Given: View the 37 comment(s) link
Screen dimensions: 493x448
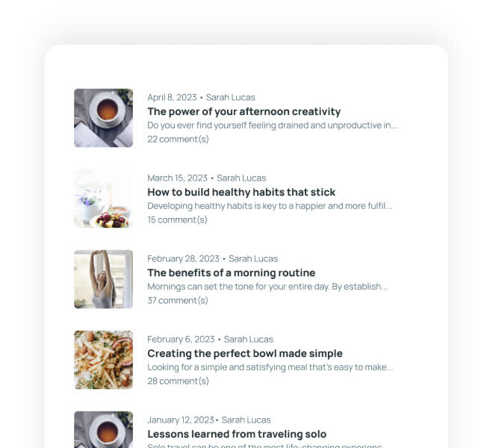Looking at the screenshot, I should tap(178, 300).
